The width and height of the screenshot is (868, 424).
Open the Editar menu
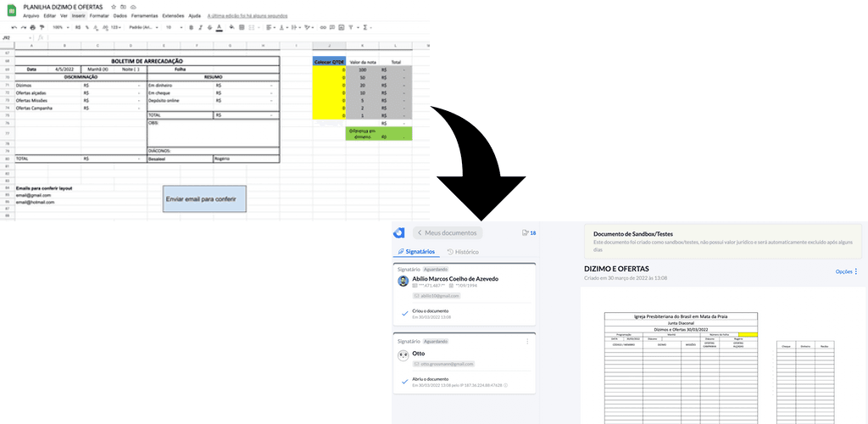50,16
